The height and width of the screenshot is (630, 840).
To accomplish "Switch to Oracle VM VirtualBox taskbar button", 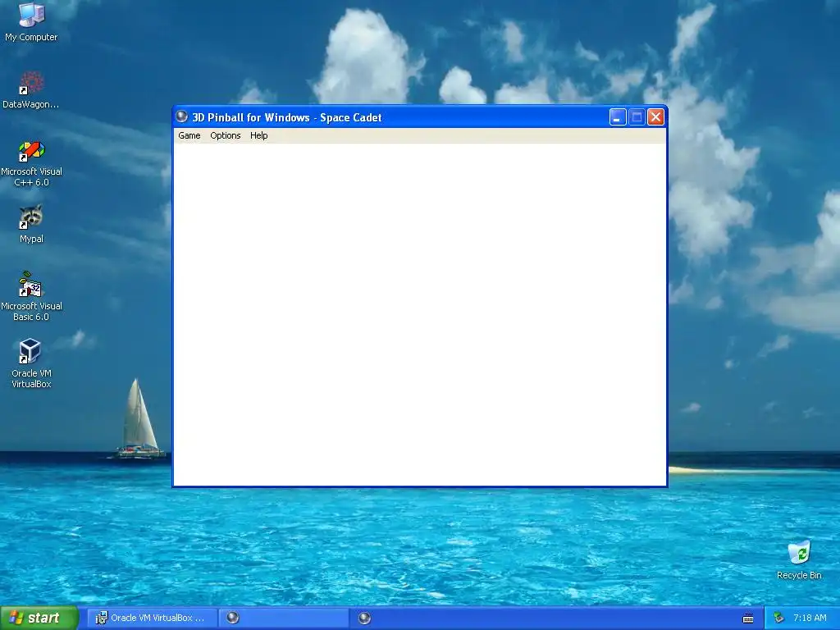I will pos(152,618).
